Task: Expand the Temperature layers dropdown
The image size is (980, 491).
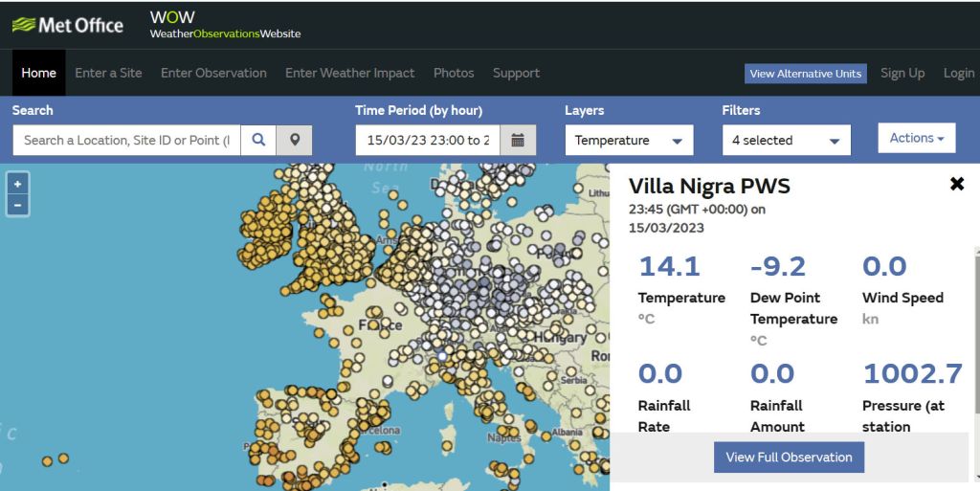Action: 629,140
